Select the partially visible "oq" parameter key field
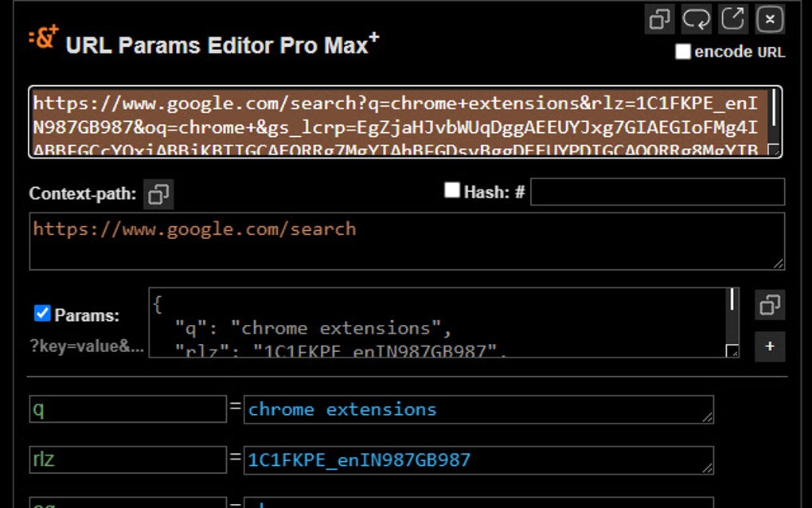This screenshot has height=508, width=812. pyautogui.click(x=127, y=503)
